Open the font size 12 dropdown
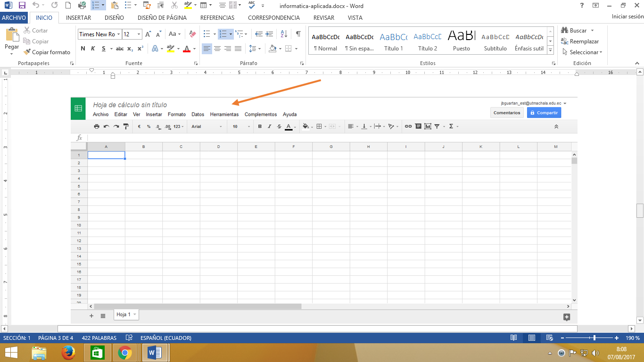 click(139, 34)
